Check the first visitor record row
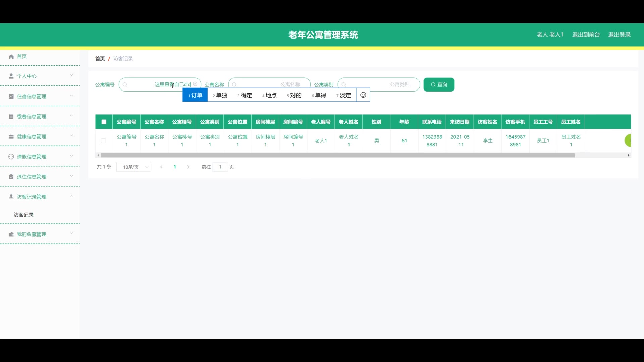This screenshot has width=644, height=362. pos(103,141)
